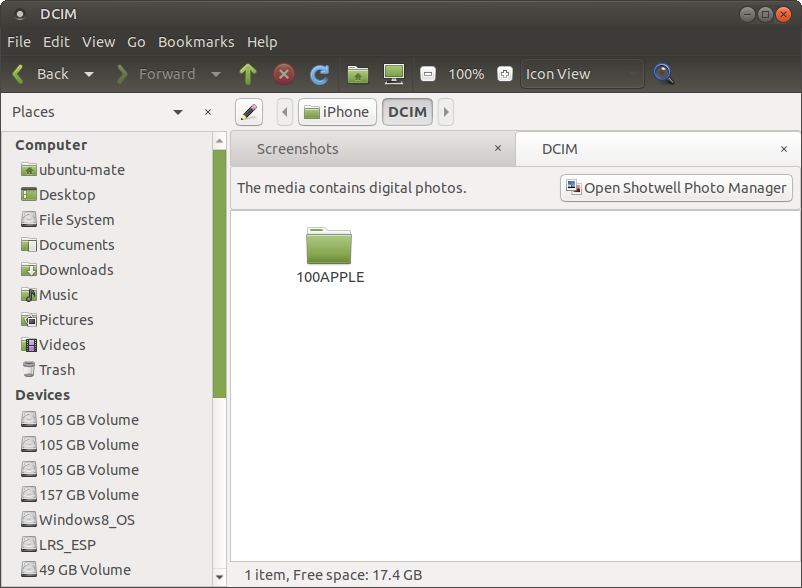Open the View menu
802x588 pixels.
[x=99, y=42]
